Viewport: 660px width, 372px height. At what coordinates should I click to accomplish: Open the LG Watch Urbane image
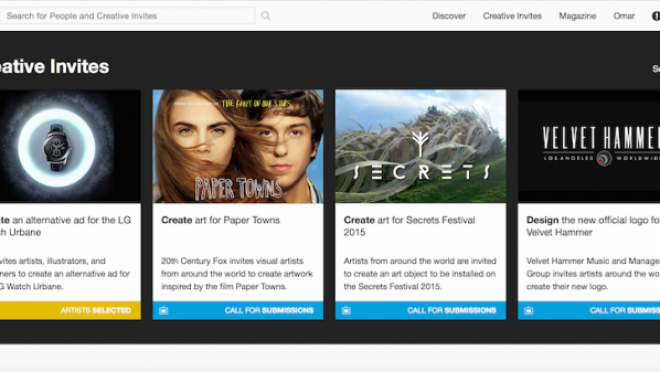point(70,146)
